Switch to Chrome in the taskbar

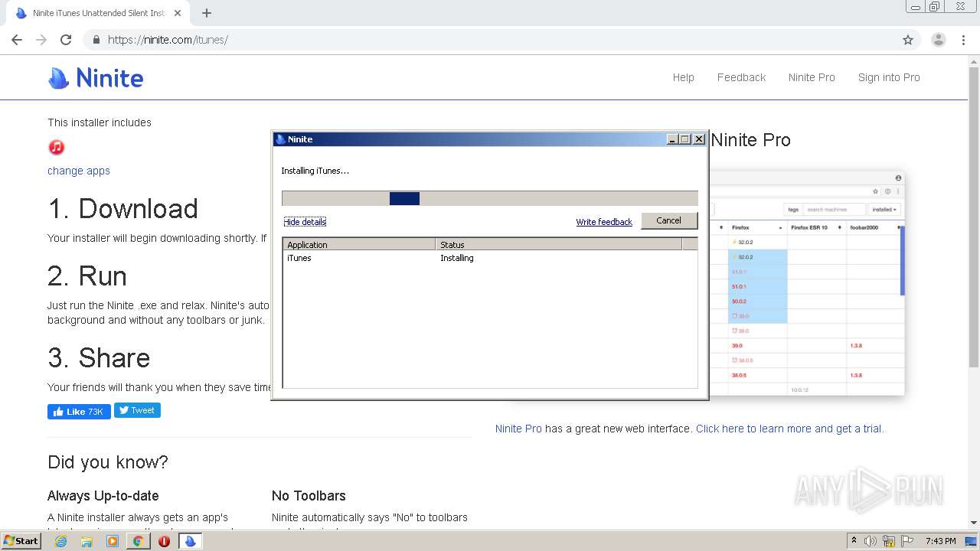[138, 541]
